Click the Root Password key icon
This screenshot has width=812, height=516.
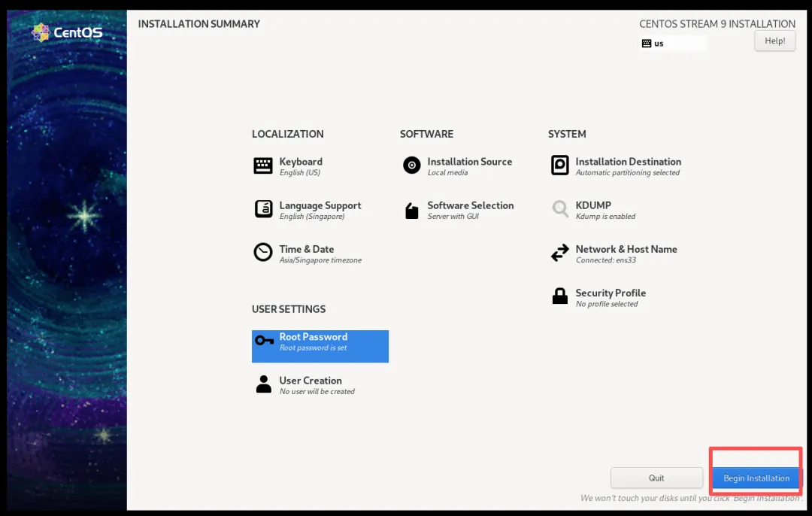(x=264, y=341)
